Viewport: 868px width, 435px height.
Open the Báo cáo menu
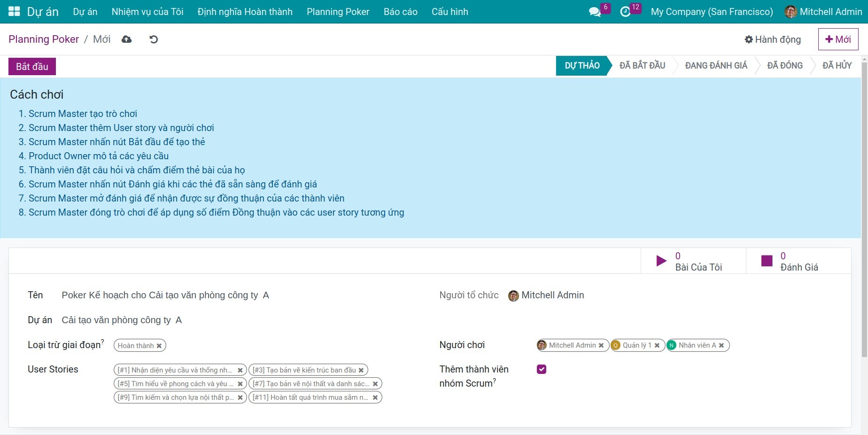click(400, 12)
